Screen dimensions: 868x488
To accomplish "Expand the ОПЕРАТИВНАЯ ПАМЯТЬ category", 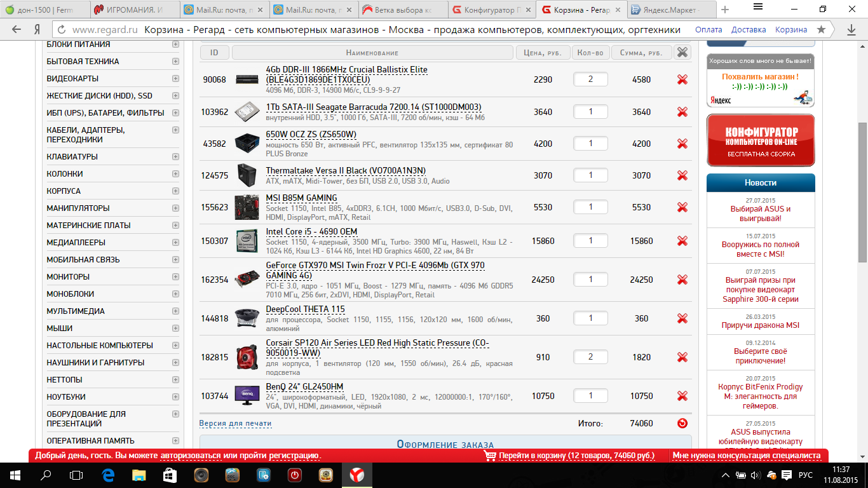I will (x=175, y=441).
